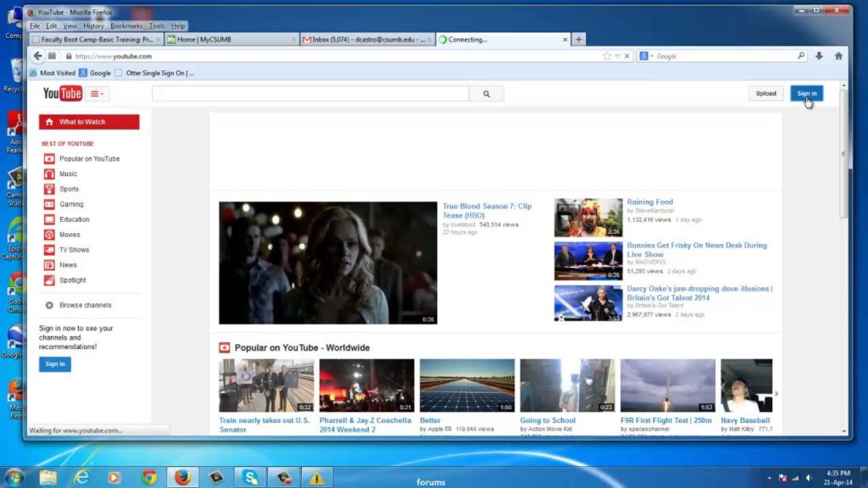Open the search engine selector dropdown

[646, 56]
